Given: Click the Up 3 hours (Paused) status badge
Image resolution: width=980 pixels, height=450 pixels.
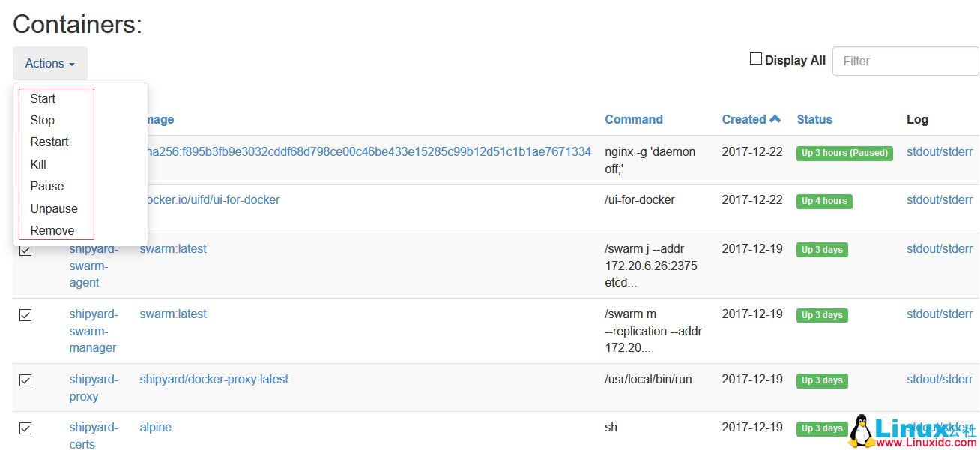Looking at the screenshot, I should 844,153.
